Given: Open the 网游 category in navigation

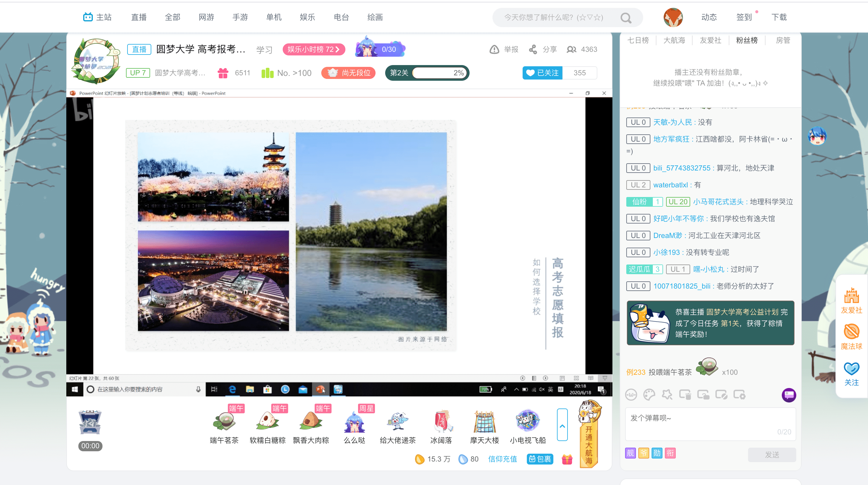Looking at the screenshot, I should (x=206, y=17).
